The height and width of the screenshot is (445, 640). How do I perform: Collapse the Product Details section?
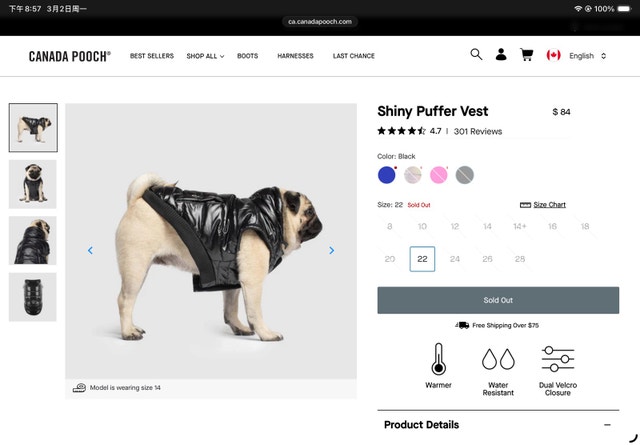607,425
